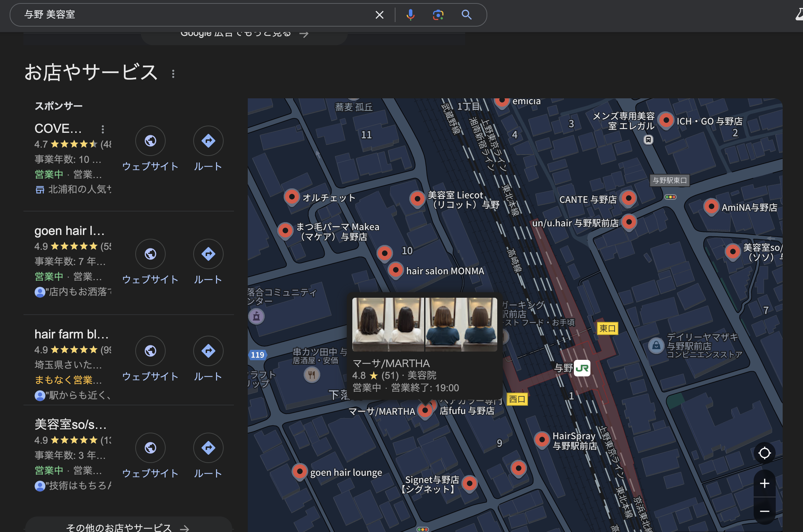This screenshot has height=532, width=803.
Task: Select the goen hair lounge pin
Action: (x=300, y=472)
